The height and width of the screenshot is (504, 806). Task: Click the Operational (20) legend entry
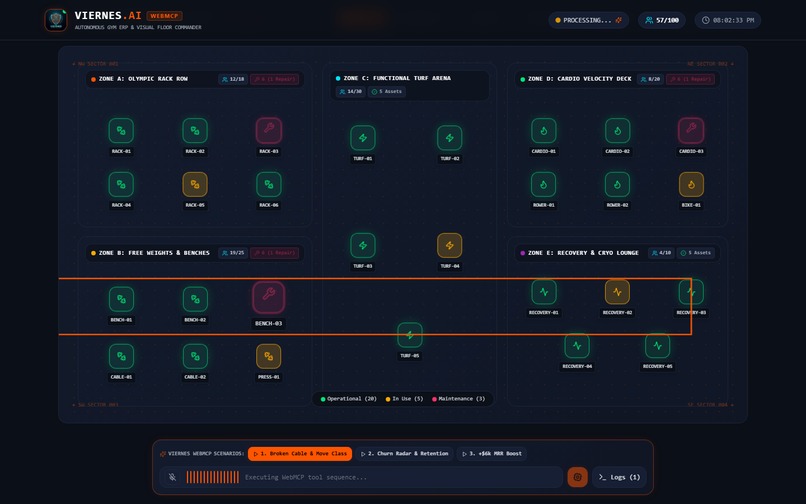(349, 399)
